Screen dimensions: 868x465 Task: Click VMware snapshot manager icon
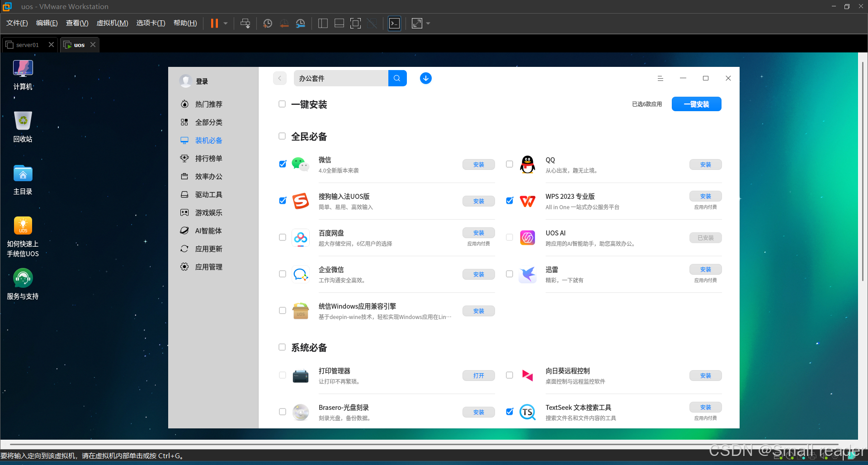click(300, 23)
